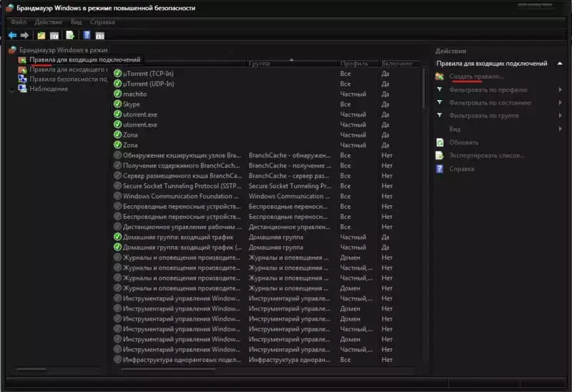This screenshot has width=572, height=392.
Task: Select the first utorrent.exe rule
Action: 140,114
